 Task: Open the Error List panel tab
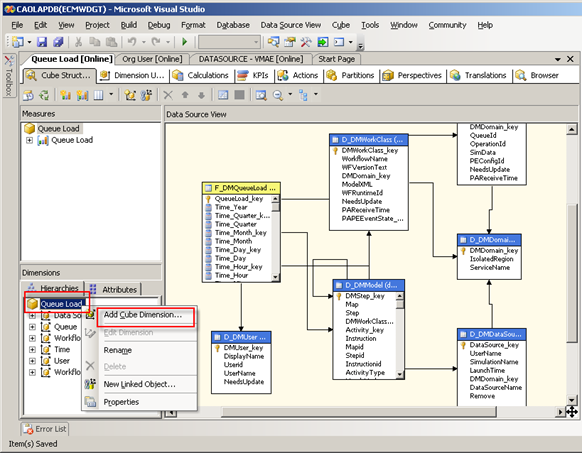(45, 429)
